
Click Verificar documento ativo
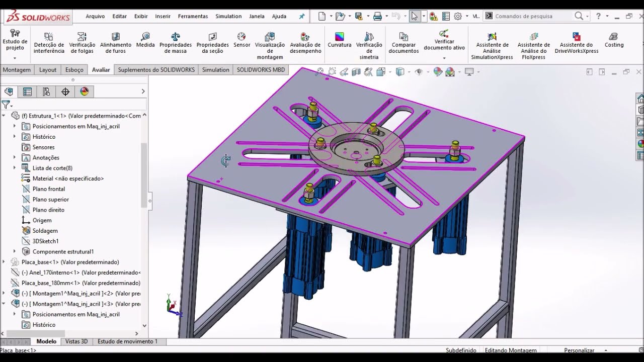[444, 40]
